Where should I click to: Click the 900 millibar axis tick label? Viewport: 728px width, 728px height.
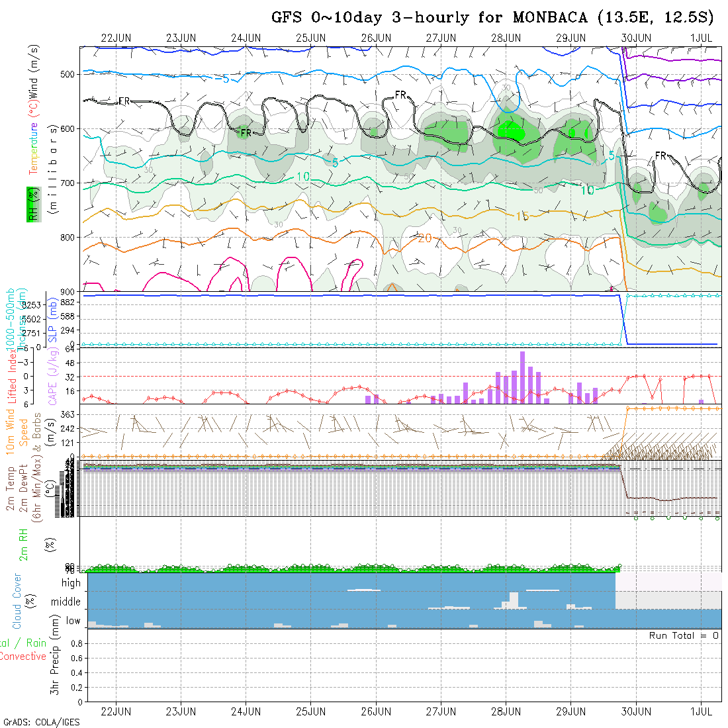(x=69, y=291)
